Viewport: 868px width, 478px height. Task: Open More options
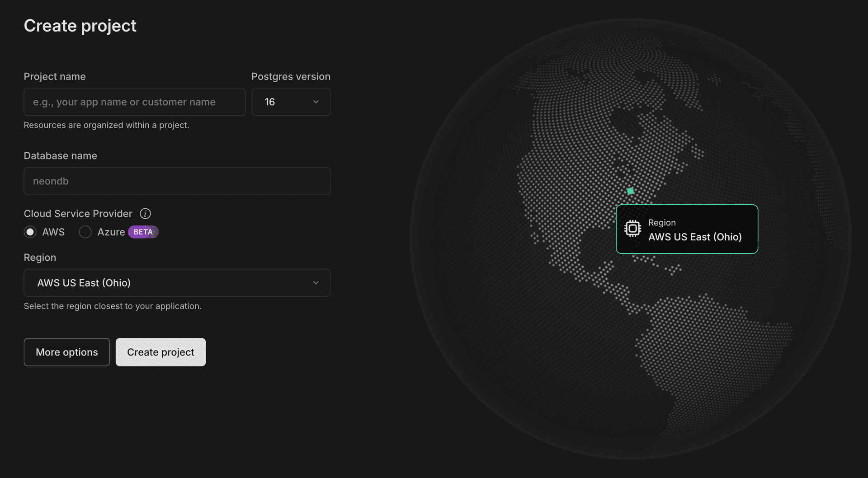tap(66, 352)
